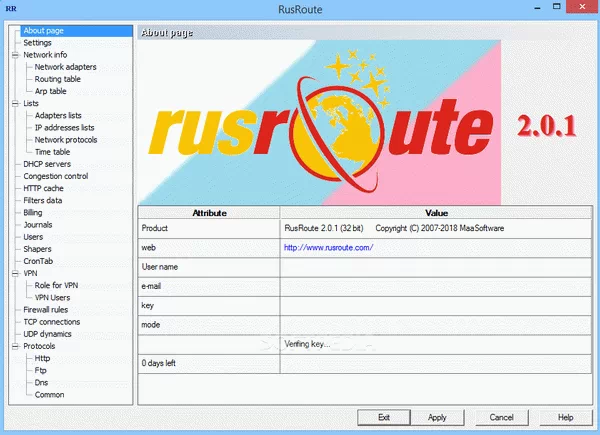Select the Lists tree item
Viewport: 600px width, 435px height.
tap(31, 104)
